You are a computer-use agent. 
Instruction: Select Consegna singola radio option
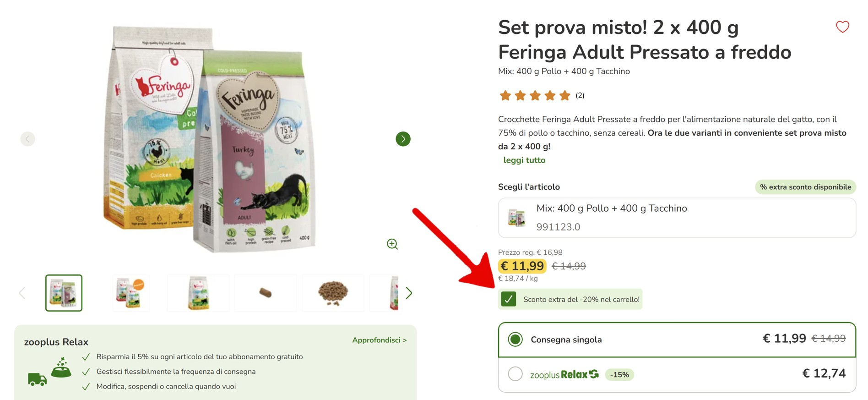515,340
